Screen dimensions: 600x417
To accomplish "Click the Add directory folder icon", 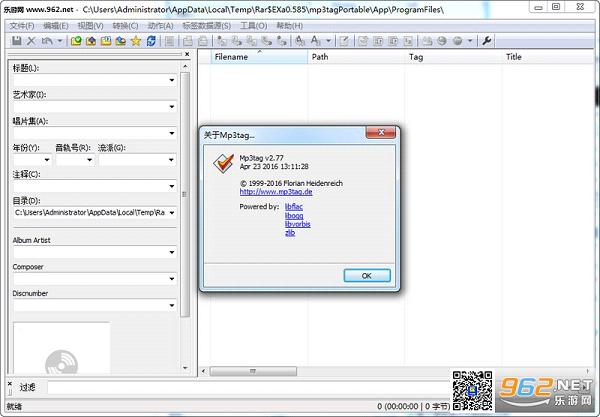I will tap(91, 41).
